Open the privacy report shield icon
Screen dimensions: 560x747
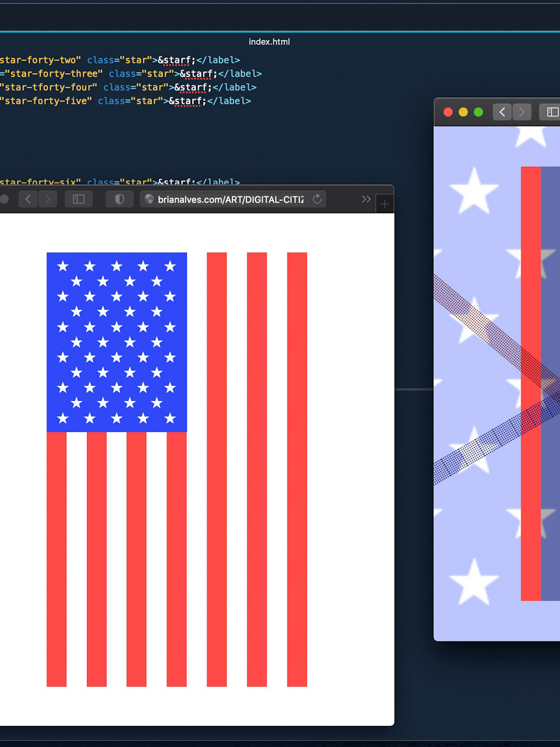pyautogui.click(x=119, y=199)
